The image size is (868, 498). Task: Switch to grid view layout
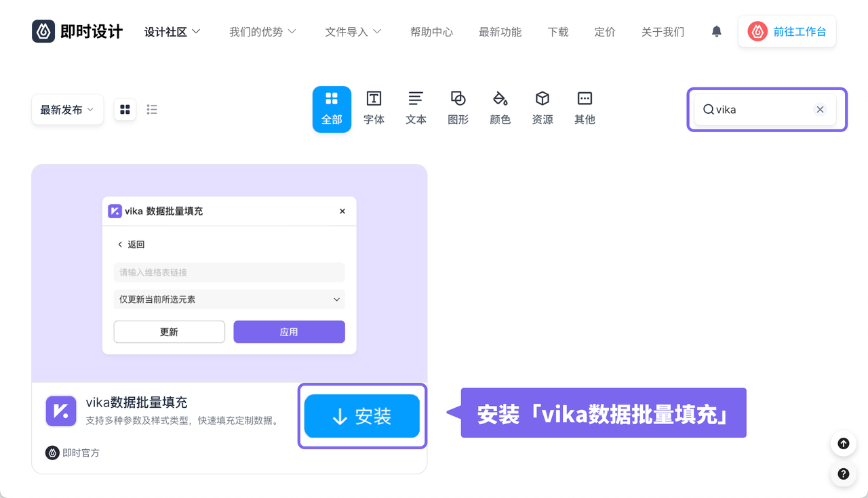[x=125, y=109]
